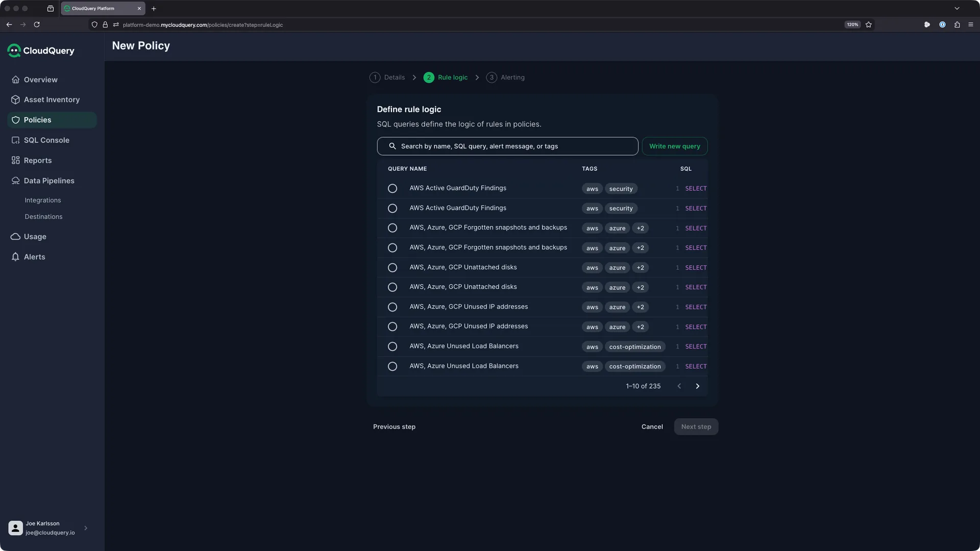980x551 pixels.
Task: Select second Unused Load Balancers radio
Action: (x=393, y=366)
